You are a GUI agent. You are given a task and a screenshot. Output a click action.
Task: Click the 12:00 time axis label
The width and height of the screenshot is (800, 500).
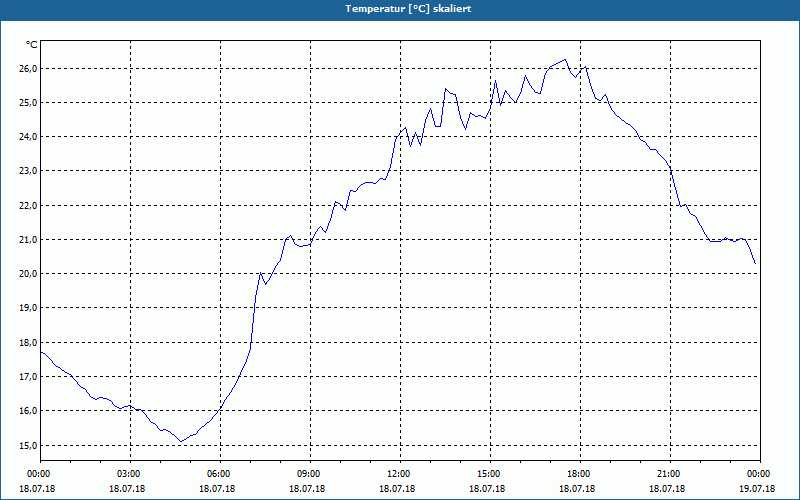pos(400,474)
